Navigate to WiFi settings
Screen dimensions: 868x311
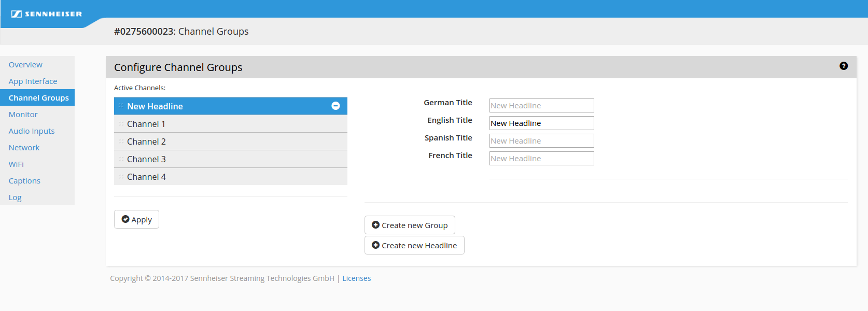click(16, 164)
